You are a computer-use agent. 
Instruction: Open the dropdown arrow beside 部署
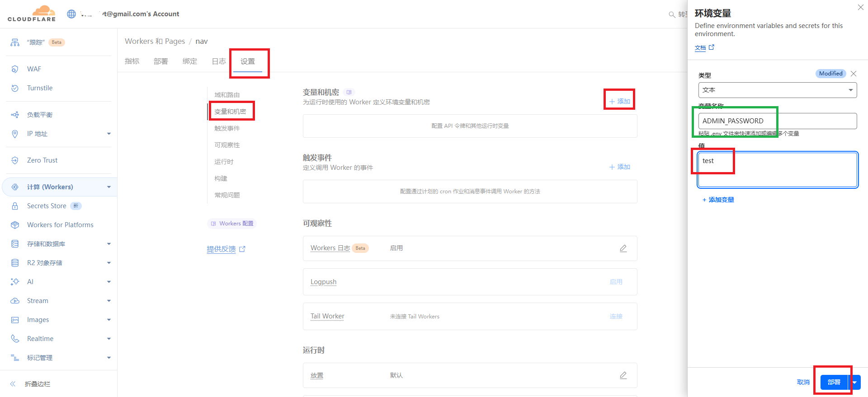[x=854, y=383]
